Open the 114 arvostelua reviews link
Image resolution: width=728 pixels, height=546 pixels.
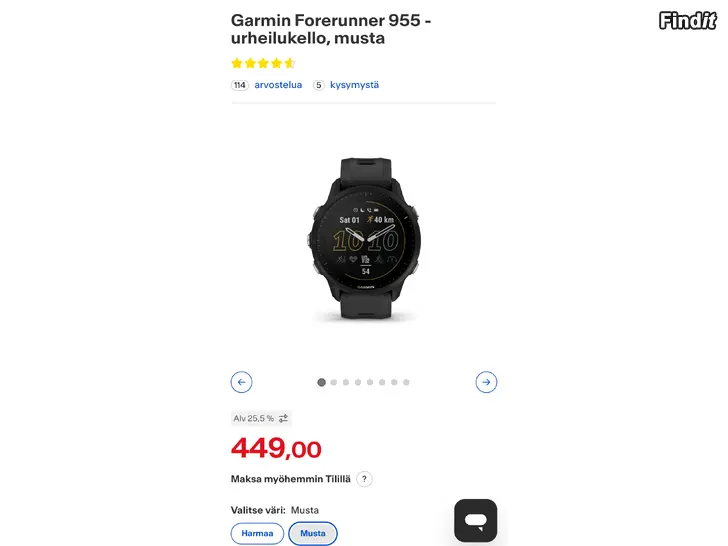(278, 85)
